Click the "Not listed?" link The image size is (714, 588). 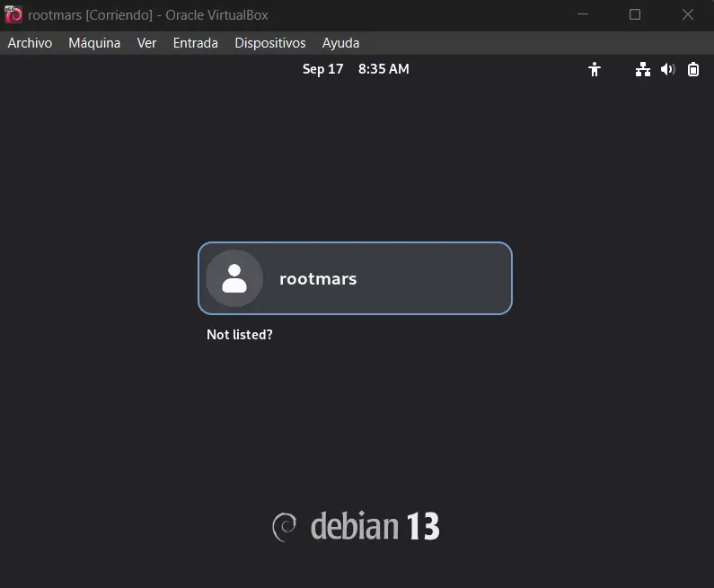(x=239, y=335)
